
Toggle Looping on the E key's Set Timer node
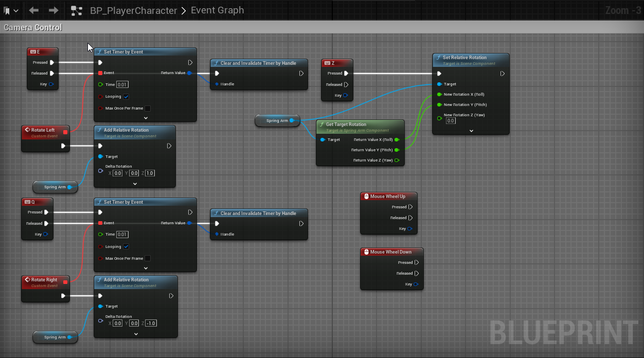pos(126,97)
